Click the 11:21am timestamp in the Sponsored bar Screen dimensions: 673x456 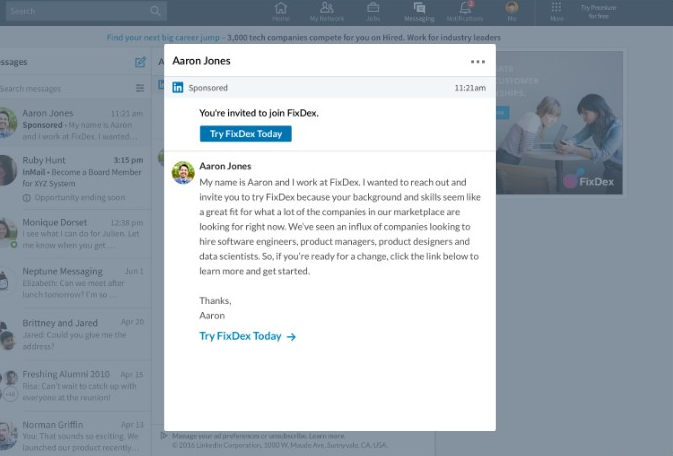470,88
